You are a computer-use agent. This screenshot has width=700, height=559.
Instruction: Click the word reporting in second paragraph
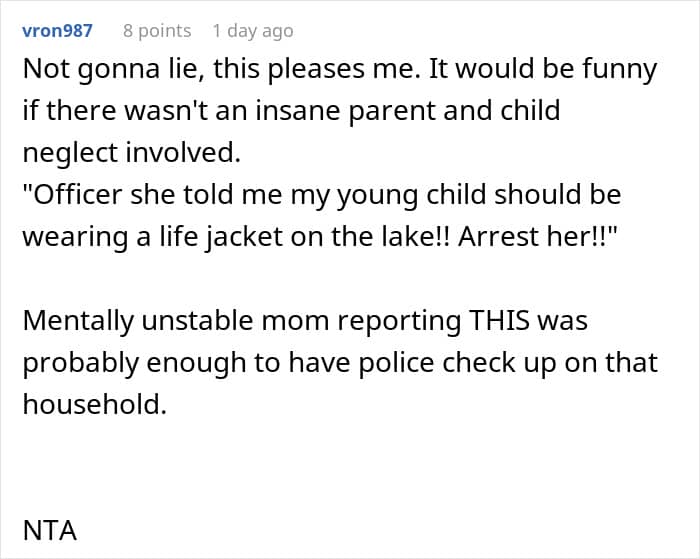[399, 321]
